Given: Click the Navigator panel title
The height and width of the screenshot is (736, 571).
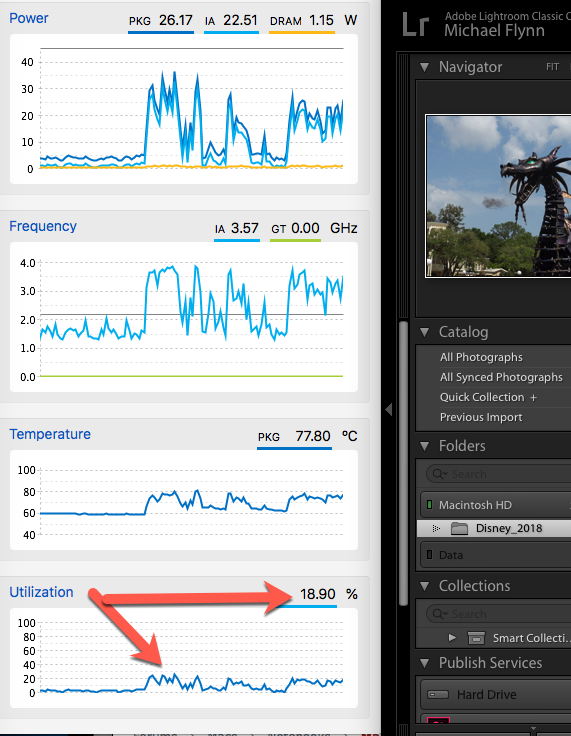Looking at the screenshot, I should pyautogui.click(x=470, y=67).
